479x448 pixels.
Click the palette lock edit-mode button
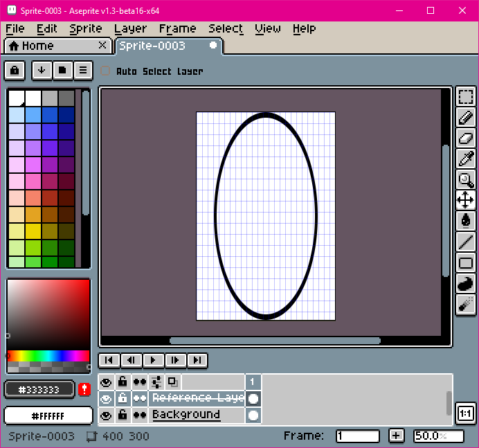[15, 71]
